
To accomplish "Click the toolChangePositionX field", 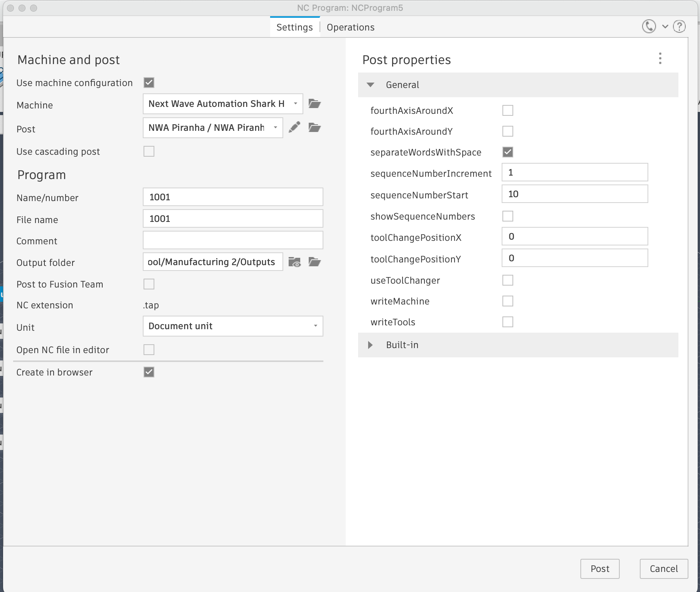I will [575, 236].
